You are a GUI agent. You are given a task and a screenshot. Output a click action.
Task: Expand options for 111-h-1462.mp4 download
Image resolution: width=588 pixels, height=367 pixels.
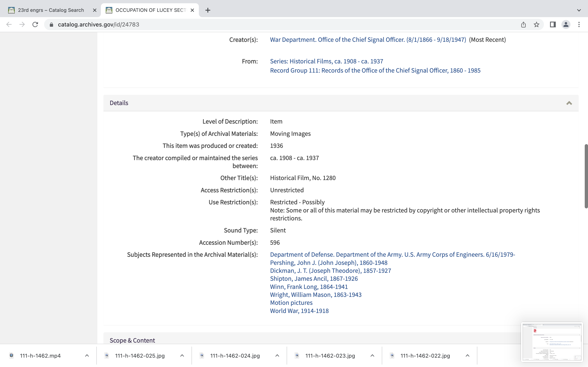point(87,356)
